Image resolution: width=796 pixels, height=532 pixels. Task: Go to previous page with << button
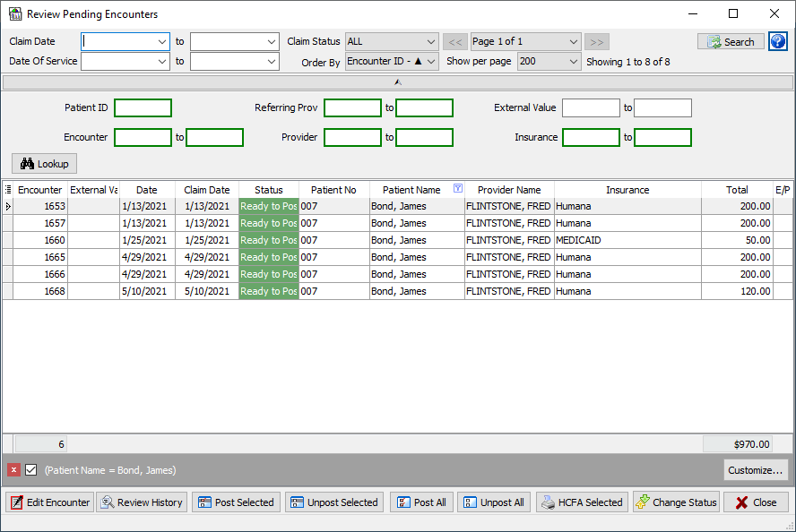click(x=454, y=42)
